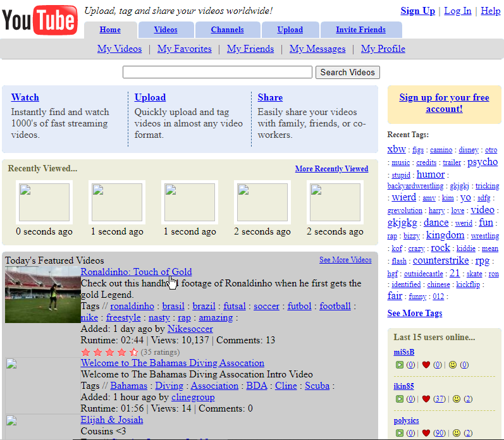Open My Profile submenu link
The image size is (504, 440).
point(383,49)
